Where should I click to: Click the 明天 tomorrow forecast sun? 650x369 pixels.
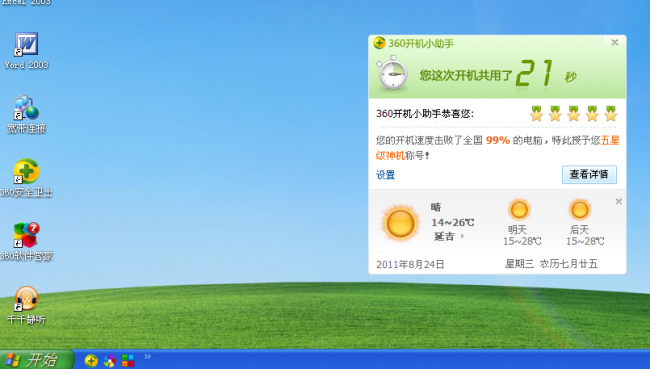pos(519,210)
